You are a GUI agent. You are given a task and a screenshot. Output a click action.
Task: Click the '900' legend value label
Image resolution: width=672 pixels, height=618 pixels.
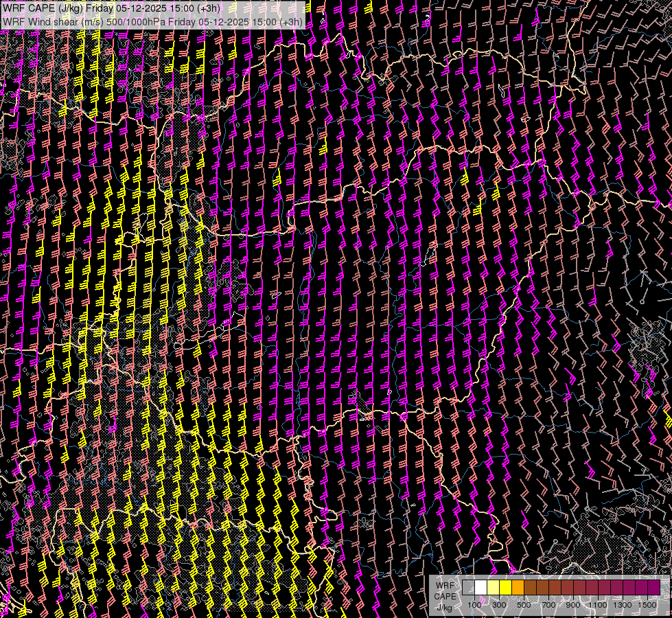573,605
